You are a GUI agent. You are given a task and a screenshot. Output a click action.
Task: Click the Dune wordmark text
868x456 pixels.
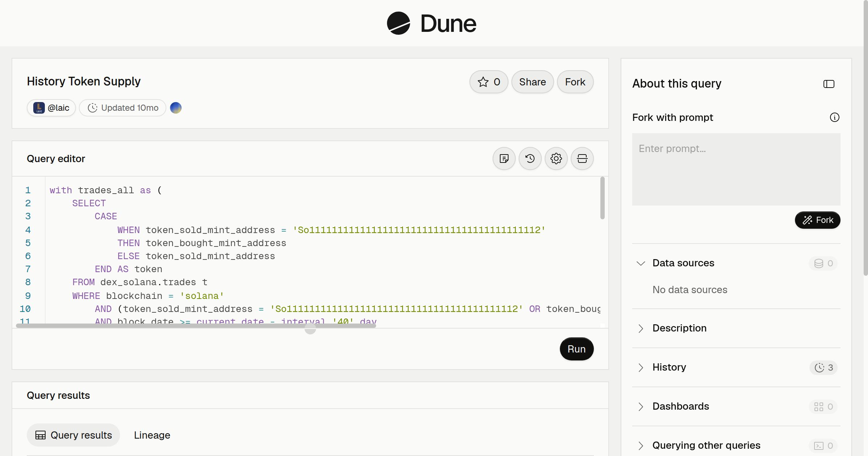(x=448, y=24)
